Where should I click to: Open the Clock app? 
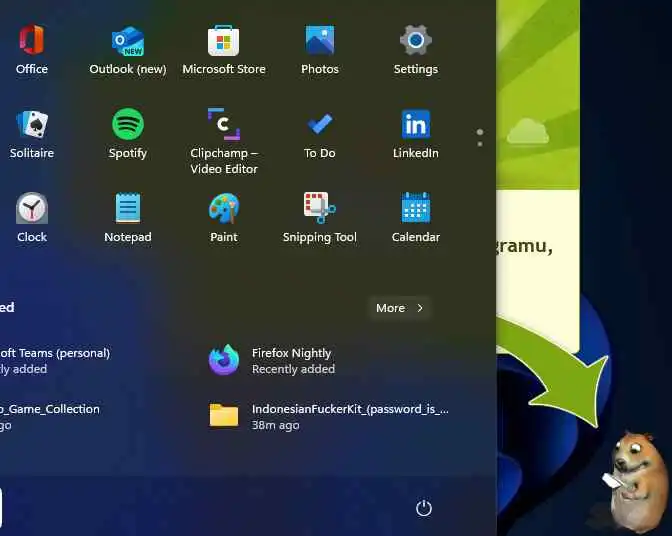(x=32, y=217)
